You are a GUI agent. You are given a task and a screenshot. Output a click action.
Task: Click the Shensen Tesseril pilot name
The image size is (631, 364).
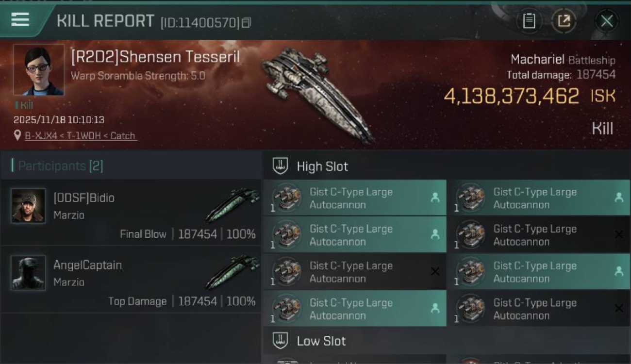coord(155,57)
